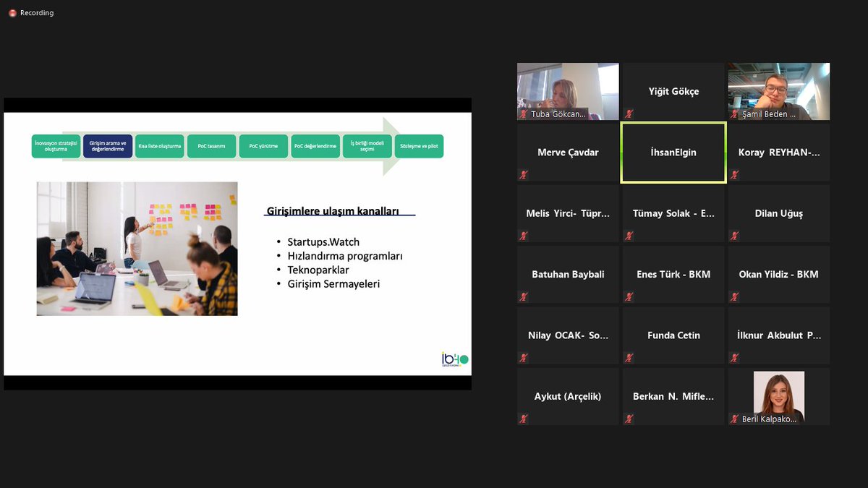
Task: Click muted mic icon on Merve Çavdar tile
Action: click(x=524, y=175)
